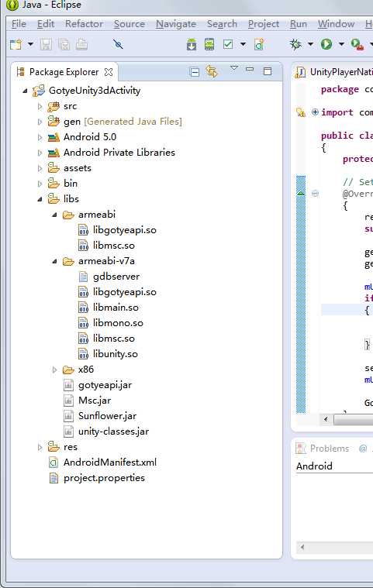373x588 pixels.
Task: Expand the res folder
Action: tap(40, 447)
